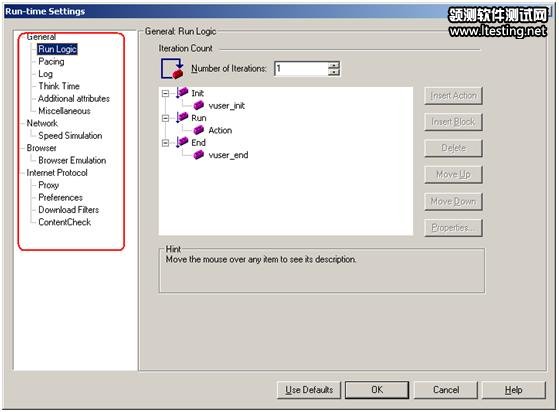559x412 pixels.
Task: Focus the Number of Iterations field
Action: point(301,68)
